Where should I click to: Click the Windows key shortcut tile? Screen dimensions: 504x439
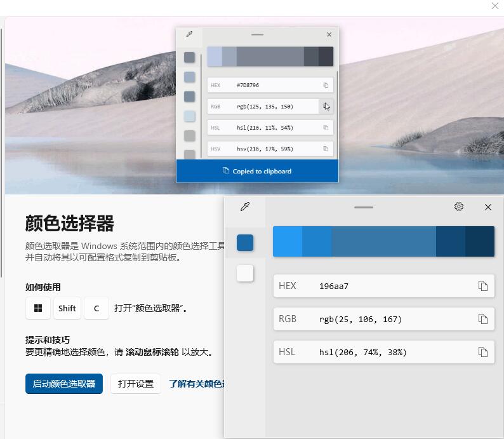coord(38,308)
